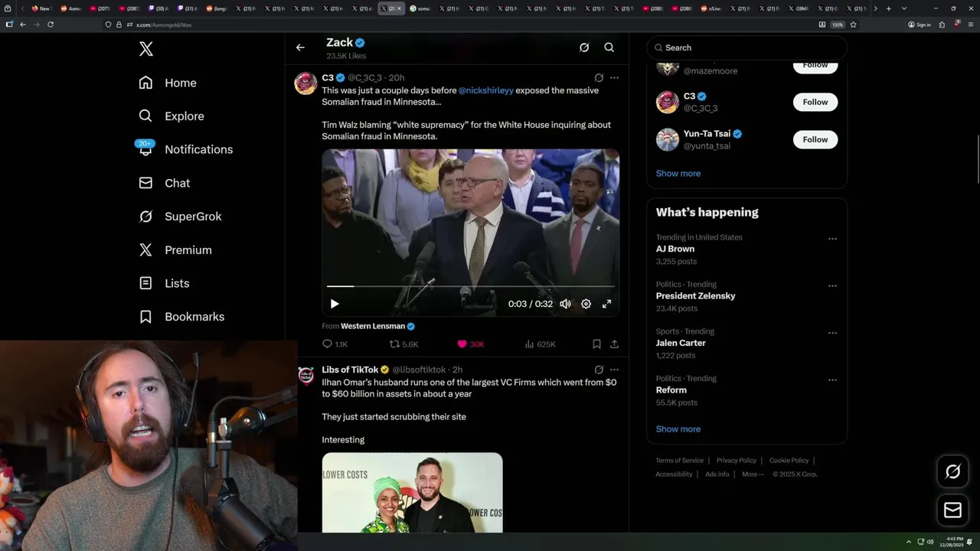Open Lists in the sidebar
This screenshot has width=980, height=551.
pos(164,283)
